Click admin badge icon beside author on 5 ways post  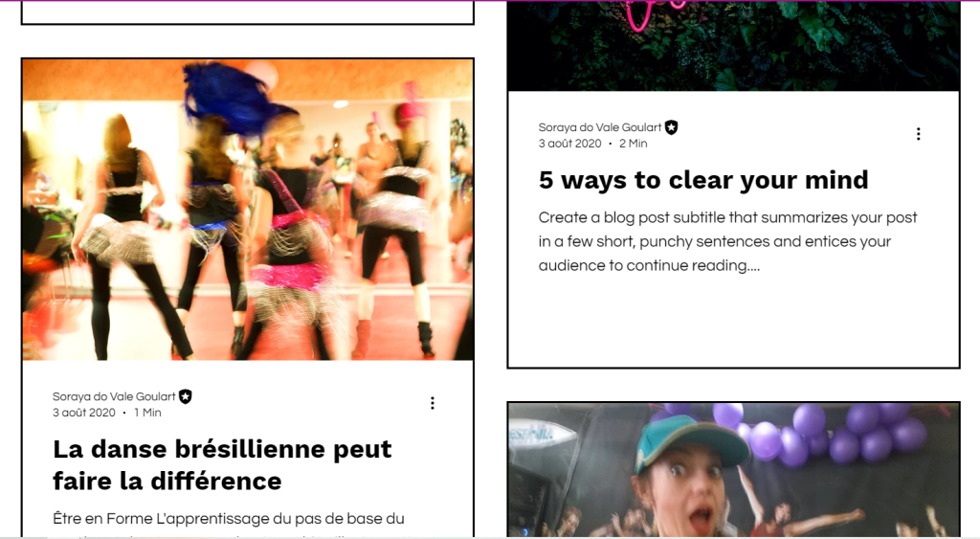coord(671,127)
